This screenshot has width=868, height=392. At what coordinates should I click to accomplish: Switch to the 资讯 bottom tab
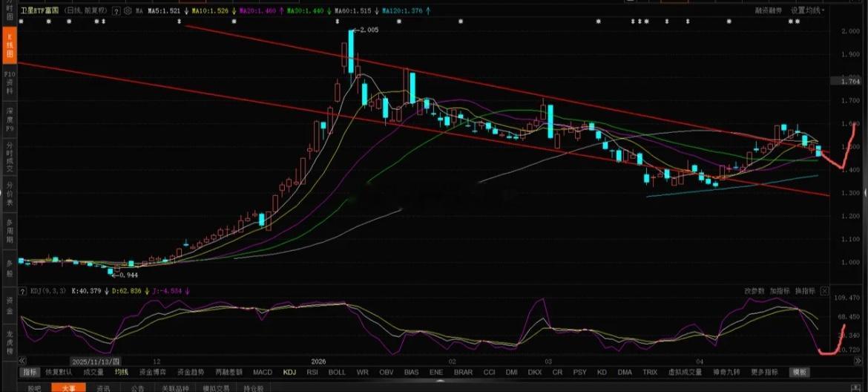click(x=104, y=388)
